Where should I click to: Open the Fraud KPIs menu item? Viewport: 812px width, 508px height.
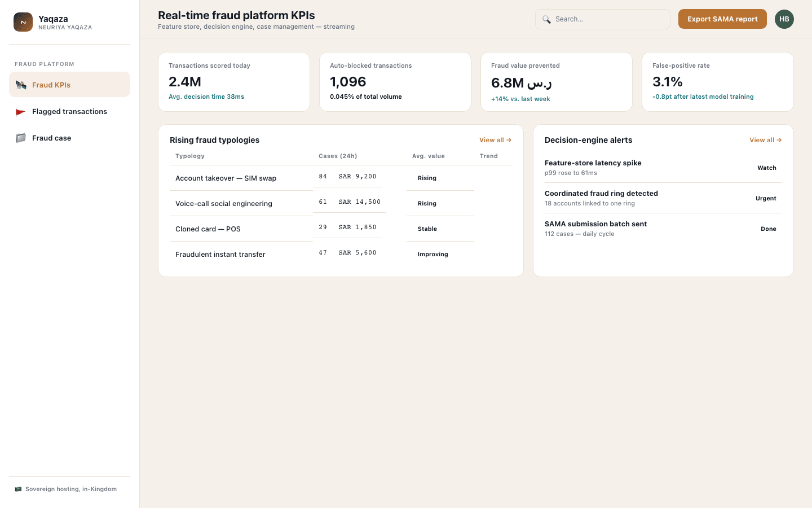click(70, 85)
